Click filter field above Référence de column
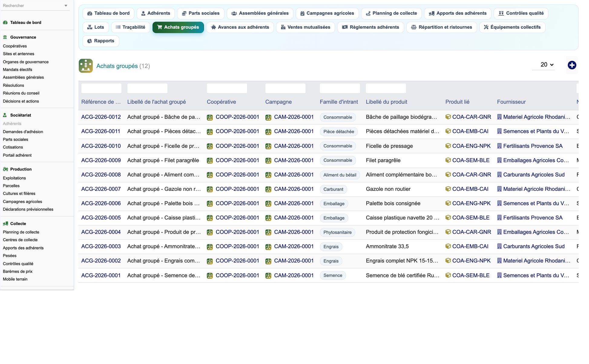 101,88
